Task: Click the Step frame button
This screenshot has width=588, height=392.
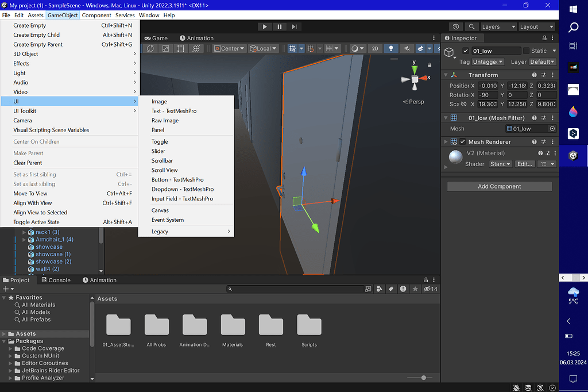Action: [294, 26]
